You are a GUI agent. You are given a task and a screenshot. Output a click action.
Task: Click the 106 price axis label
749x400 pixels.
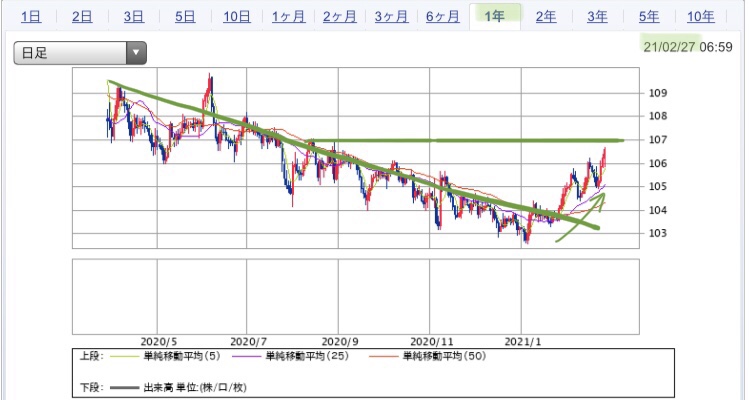(x=658, y=163)
